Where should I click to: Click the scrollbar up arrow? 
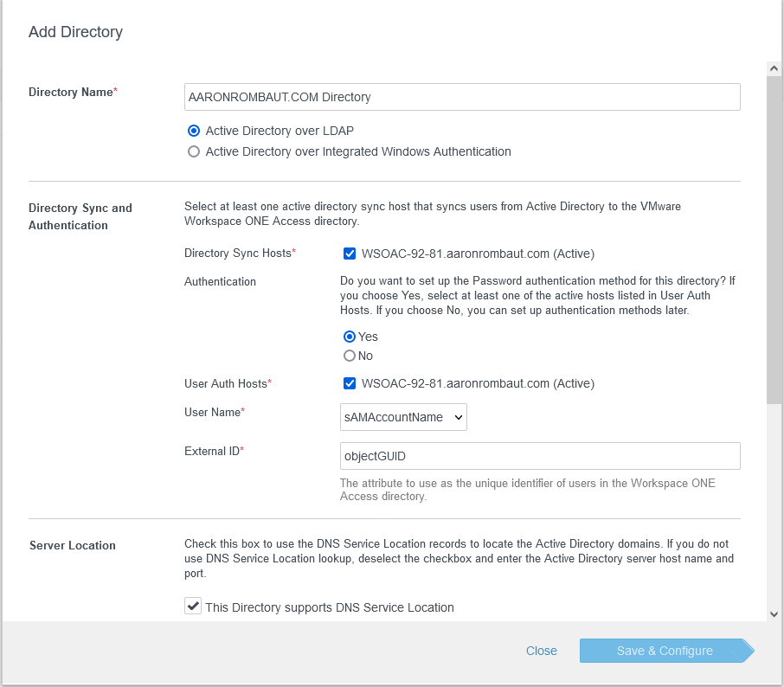click(x=774, y=68)
